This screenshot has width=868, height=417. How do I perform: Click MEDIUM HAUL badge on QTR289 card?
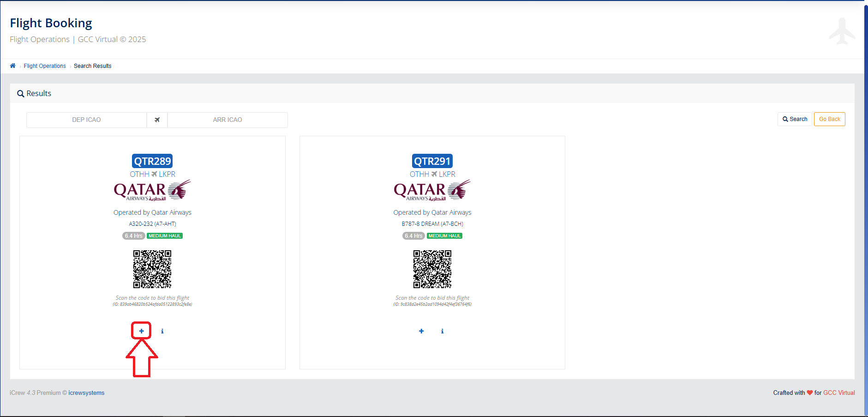click(165, 236)
